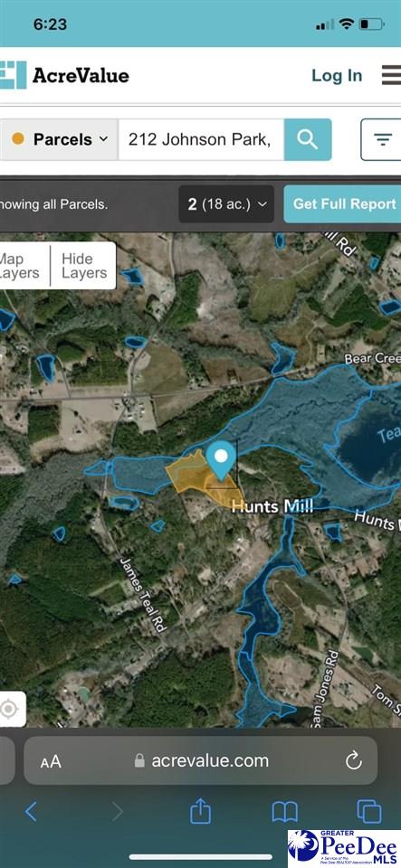Image resolution: width=401 pixels, height=868 pixels.
Task: Expand the Parcels search type dropdown
Action: coord(59,139)
